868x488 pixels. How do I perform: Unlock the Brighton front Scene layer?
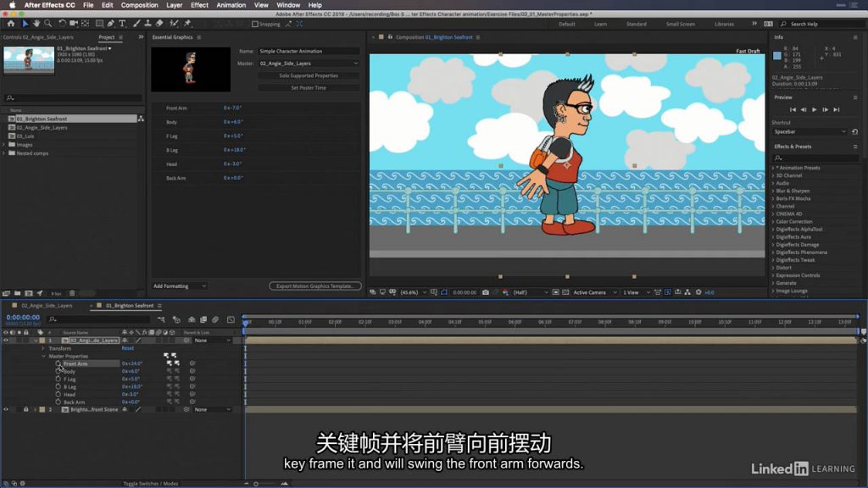pyautogui.click(x=25, y=409)
